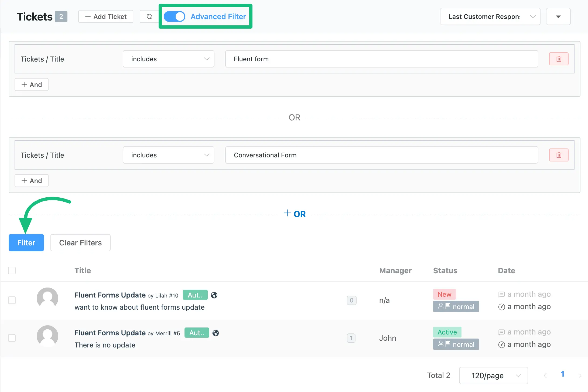Screen dimensions: 588x392
Task: Go to previous page arrow
Action: [545, 375]
